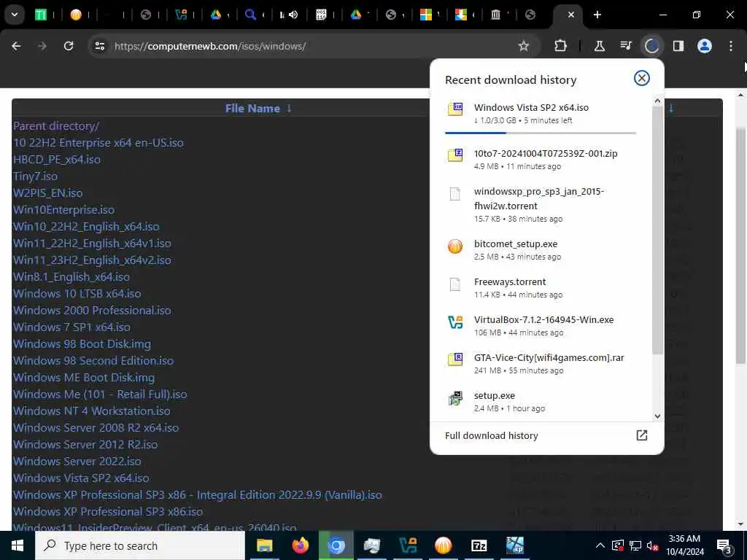Go back with the browser back arrow
747x560 pixels.
(x=16, y=46)
